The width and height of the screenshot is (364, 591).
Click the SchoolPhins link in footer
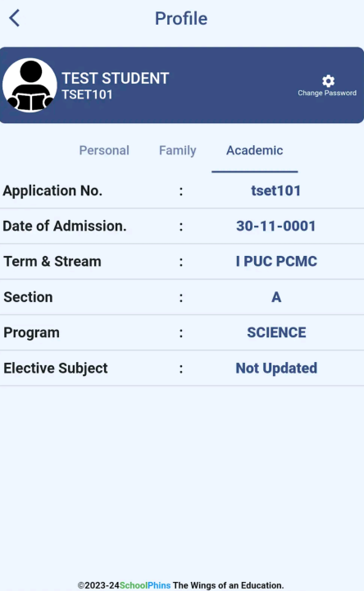point(145,585)
